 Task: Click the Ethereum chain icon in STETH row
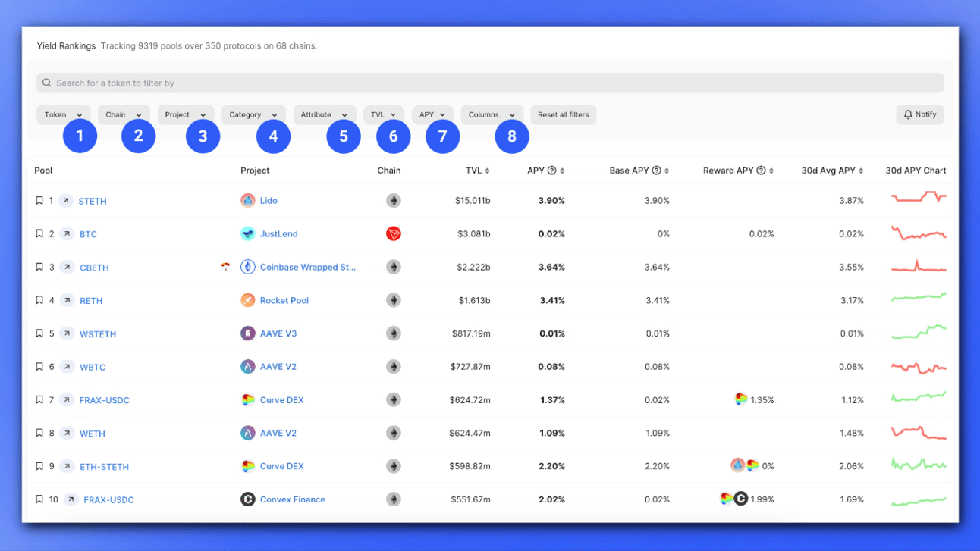(x=394, y=201)
